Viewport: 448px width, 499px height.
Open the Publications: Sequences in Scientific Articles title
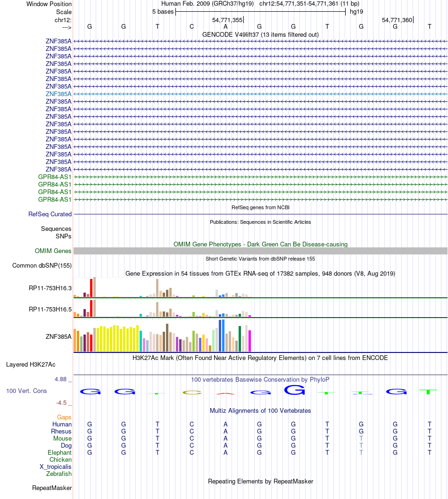pos(260,222)
